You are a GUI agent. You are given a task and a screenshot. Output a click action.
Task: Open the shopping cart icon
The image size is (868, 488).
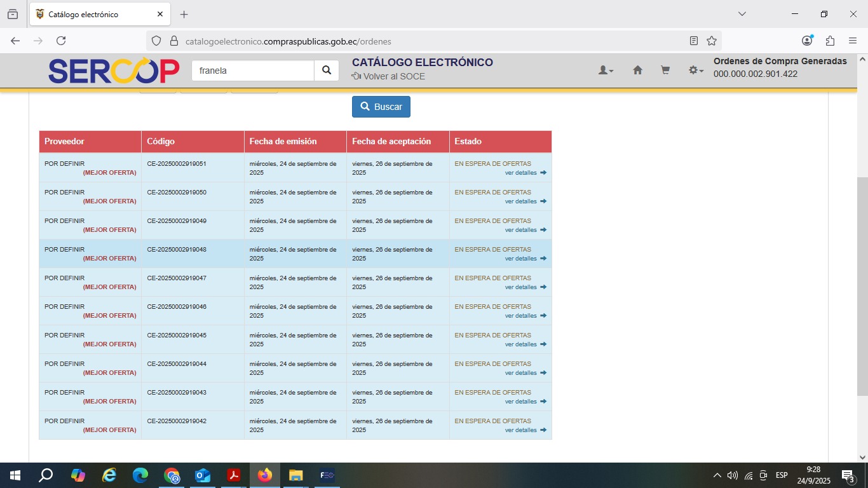[665, 71]
